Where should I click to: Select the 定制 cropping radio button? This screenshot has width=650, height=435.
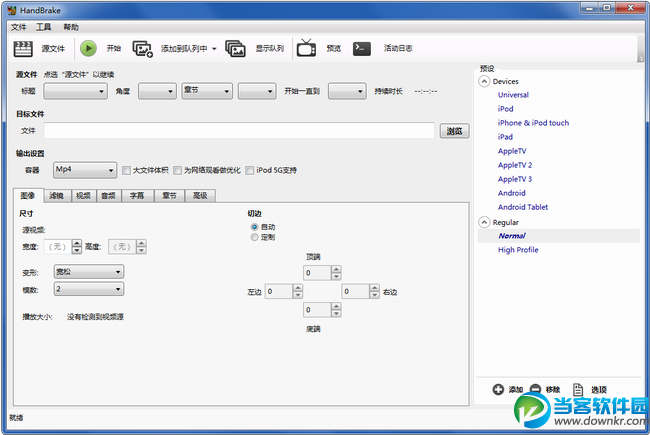point(255,237)
